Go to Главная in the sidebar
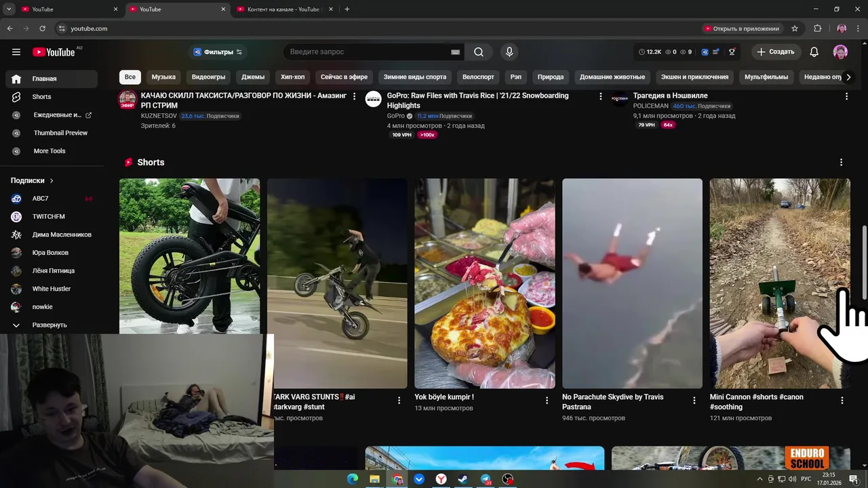Screen dimensions: 868x488 pos(50,79)
